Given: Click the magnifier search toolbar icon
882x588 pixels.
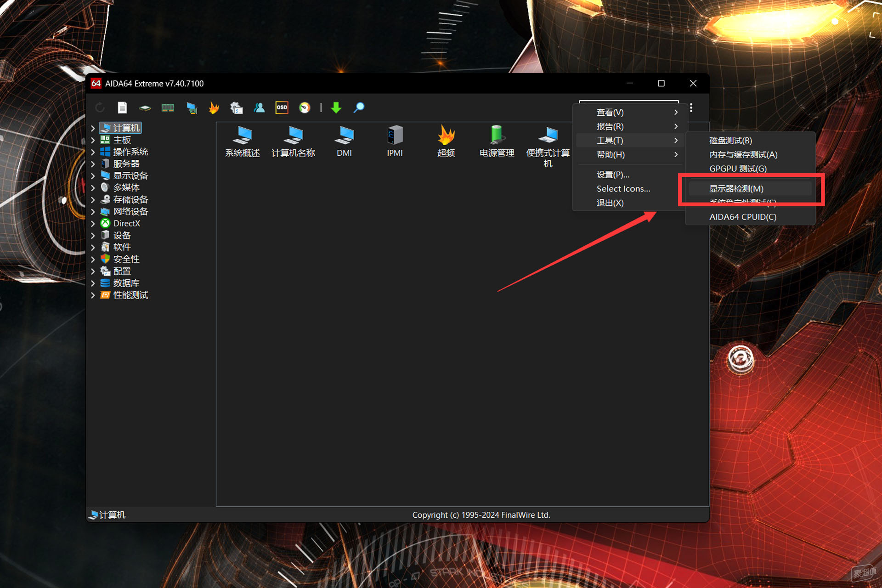Looking at the screenshot, I should click(x=359, y=108).
